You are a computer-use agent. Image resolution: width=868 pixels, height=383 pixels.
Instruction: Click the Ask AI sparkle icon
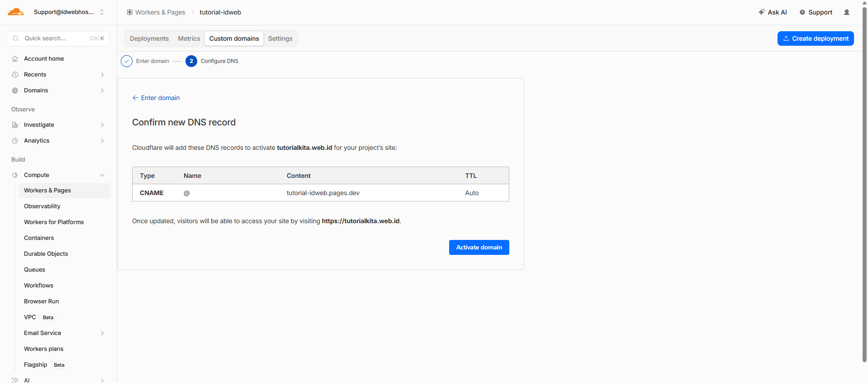[762, 12]
